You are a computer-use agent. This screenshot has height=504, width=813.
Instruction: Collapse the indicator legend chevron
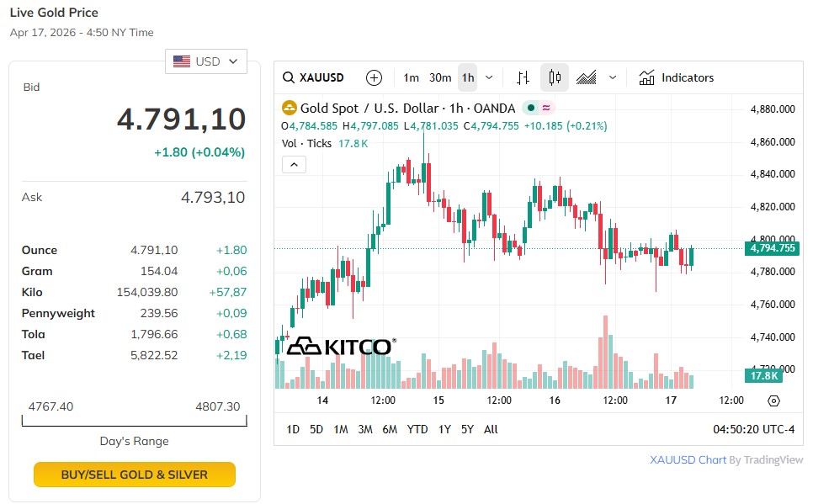tap(294, 164)
